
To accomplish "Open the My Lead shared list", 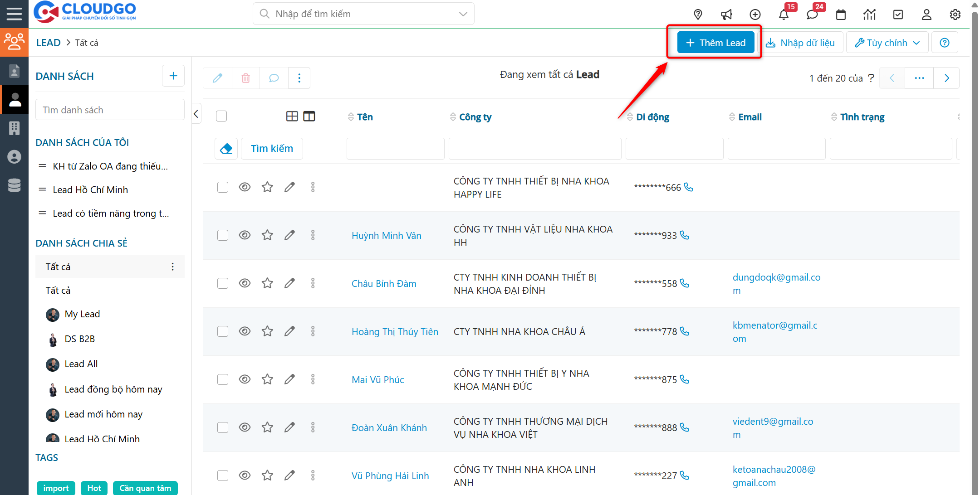I will pyautogui.click(x=82, y=314).
